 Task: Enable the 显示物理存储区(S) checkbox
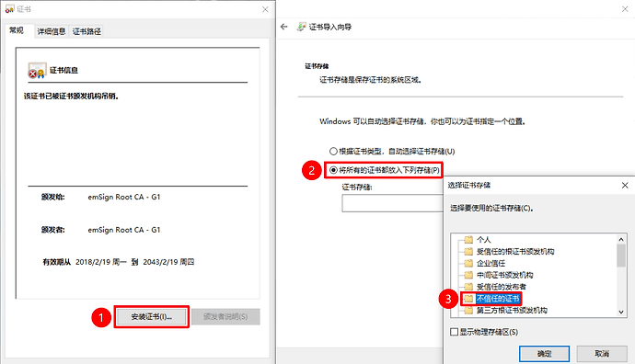tap(454, 332)
